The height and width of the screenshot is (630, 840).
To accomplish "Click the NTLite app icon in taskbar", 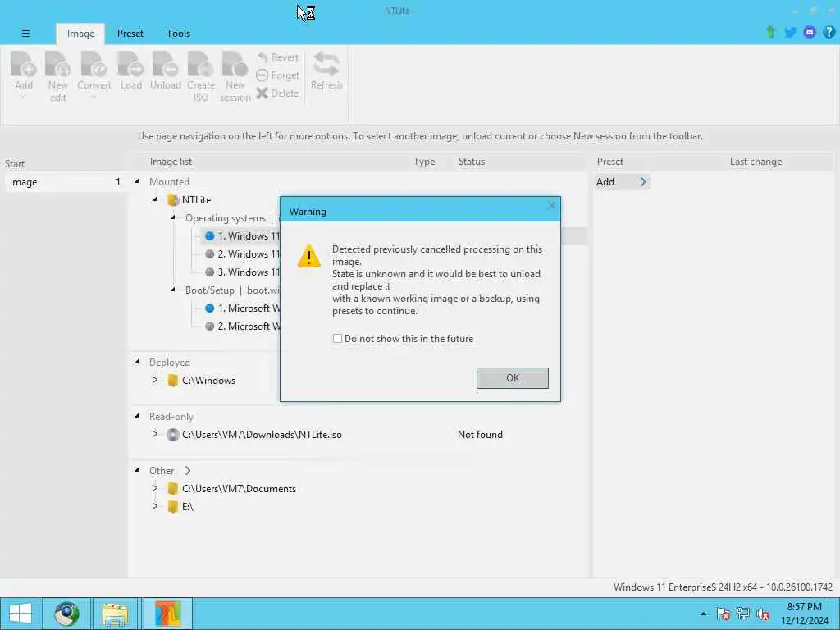I will [168, 614].
